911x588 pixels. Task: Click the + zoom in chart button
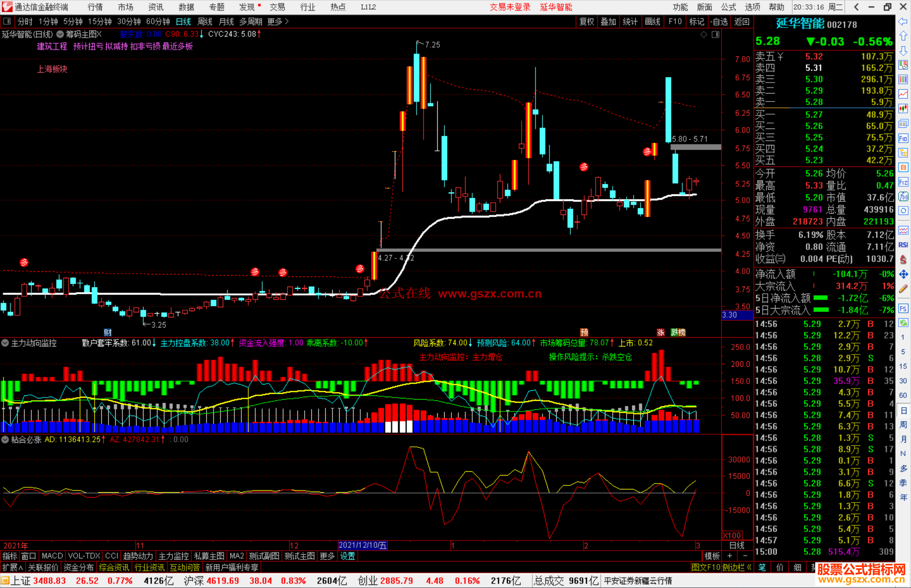point(730,556)
